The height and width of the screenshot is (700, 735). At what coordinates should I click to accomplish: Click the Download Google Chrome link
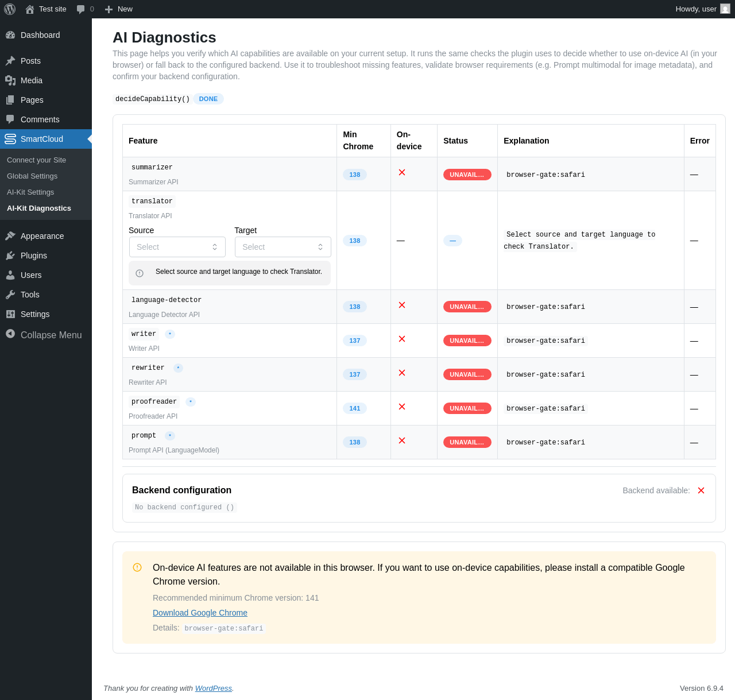(200, 613)
